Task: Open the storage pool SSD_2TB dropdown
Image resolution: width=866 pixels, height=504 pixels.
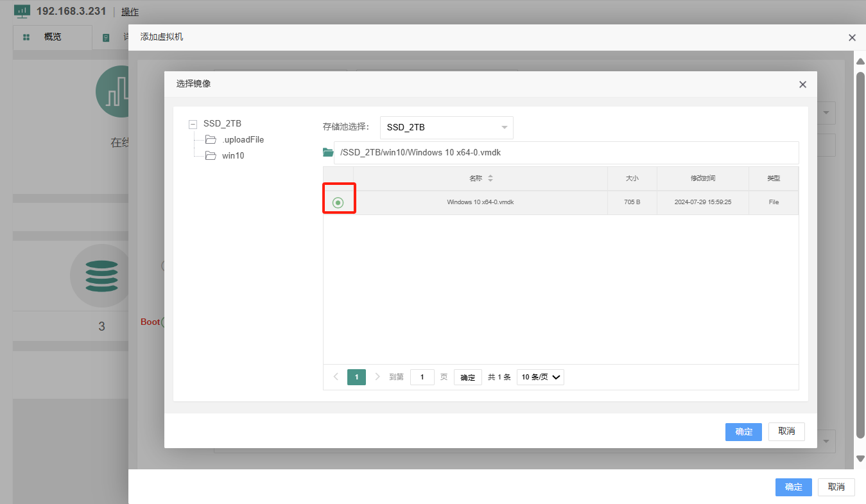Action: (446, 127)
